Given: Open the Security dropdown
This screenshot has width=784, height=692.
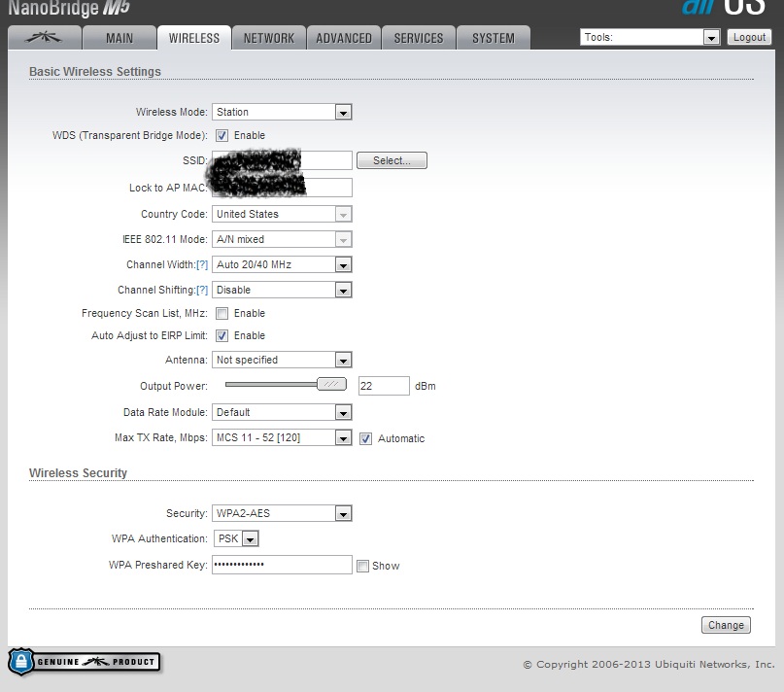Looking at the screenshot, I should coord(282,513).
